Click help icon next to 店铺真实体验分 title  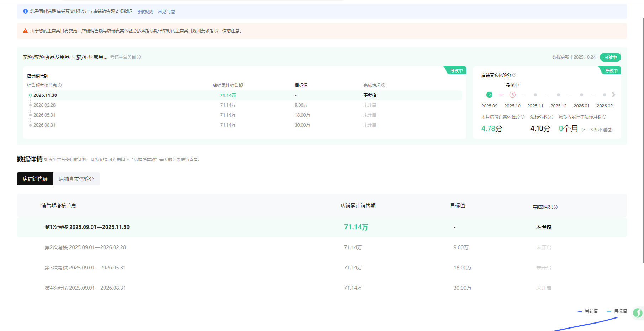pyautogui.click(x=514, y=75)
